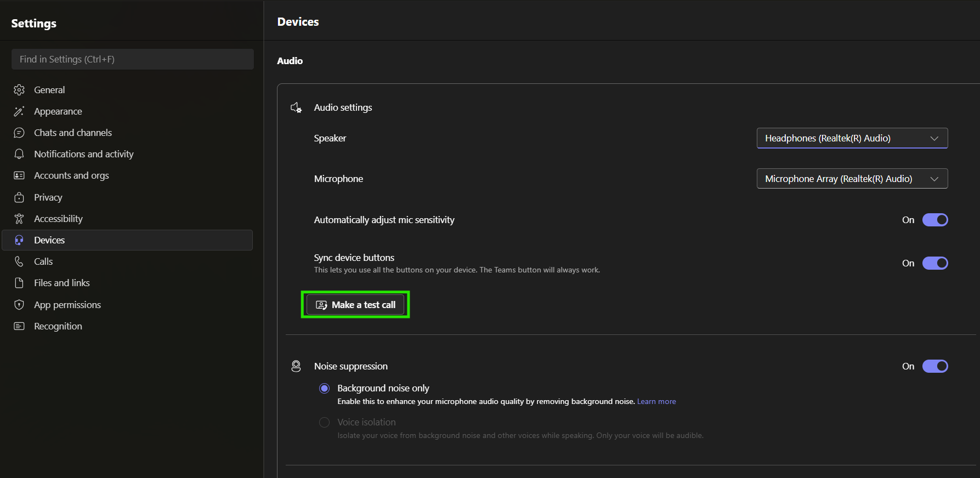Switch off the Noise suppression toggle
The image size is (980, 478).
click(935, 366)
